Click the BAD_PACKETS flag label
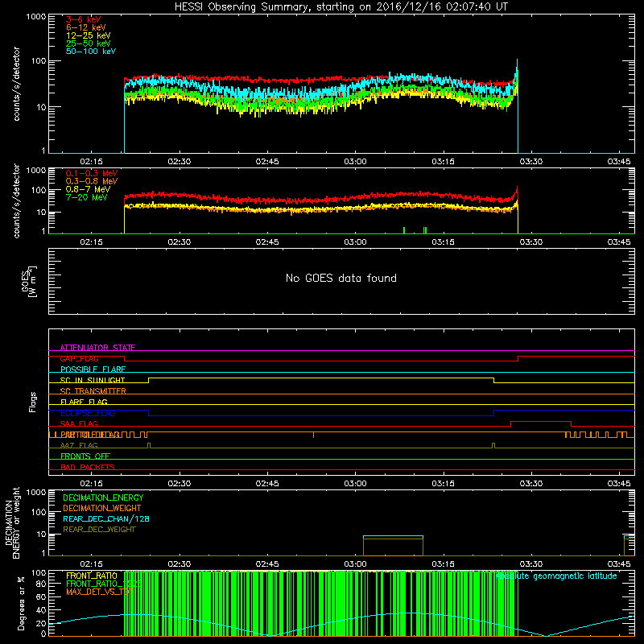 [x=88, y=467]
